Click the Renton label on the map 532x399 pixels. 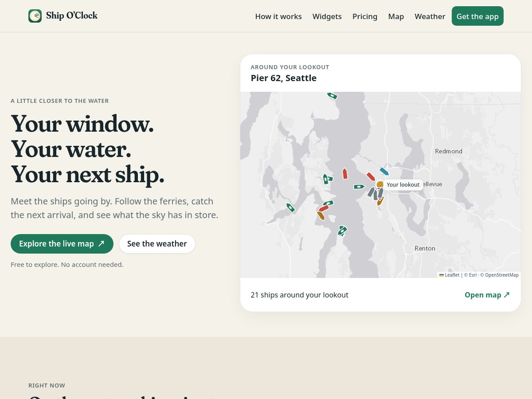(x=425, y=248)
